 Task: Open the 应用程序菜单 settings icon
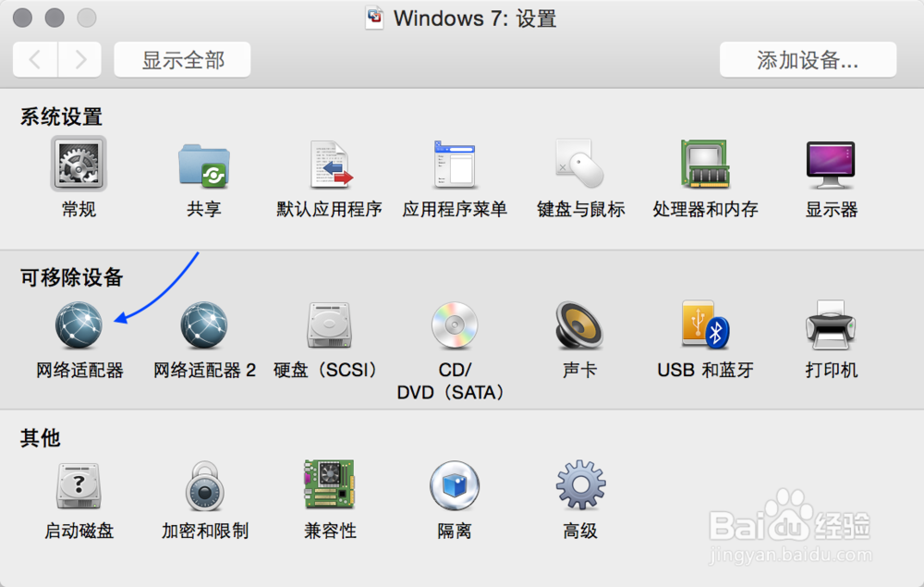455,164
